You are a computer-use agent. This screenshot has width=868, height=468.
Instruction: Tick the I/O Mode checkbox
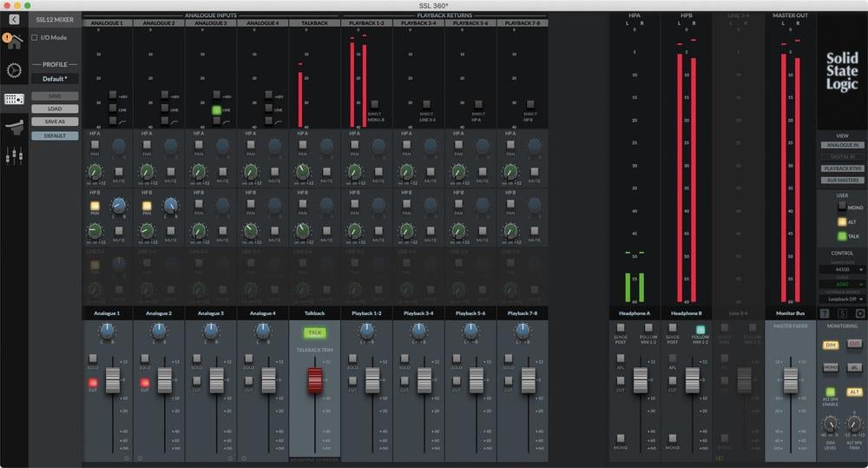point(34,37)
